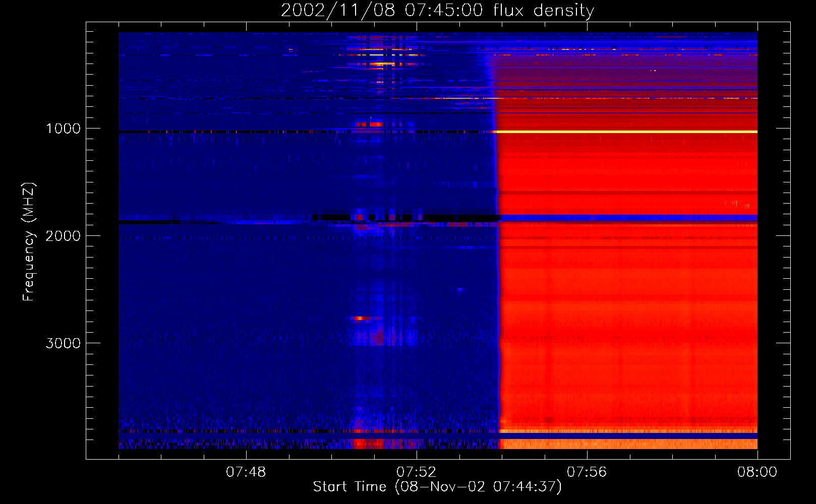Click the '07:56' time tick label

point(587,472)
